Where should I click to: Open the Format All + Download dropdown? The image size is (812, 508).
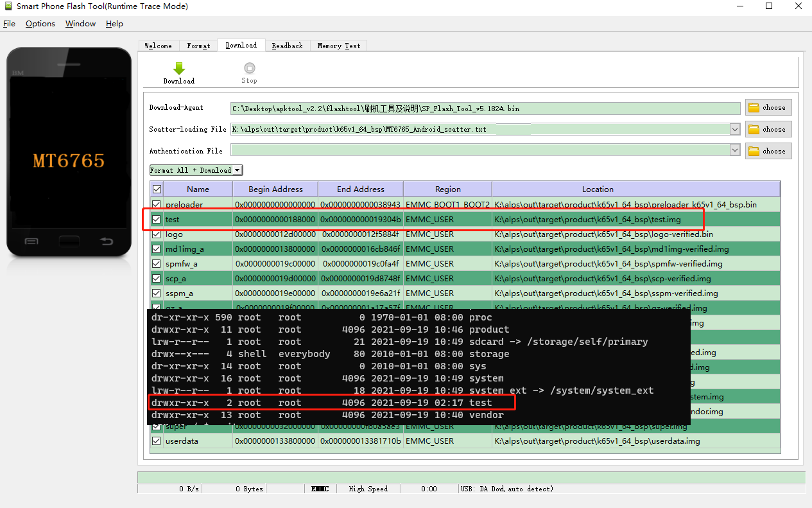point(238,170)
